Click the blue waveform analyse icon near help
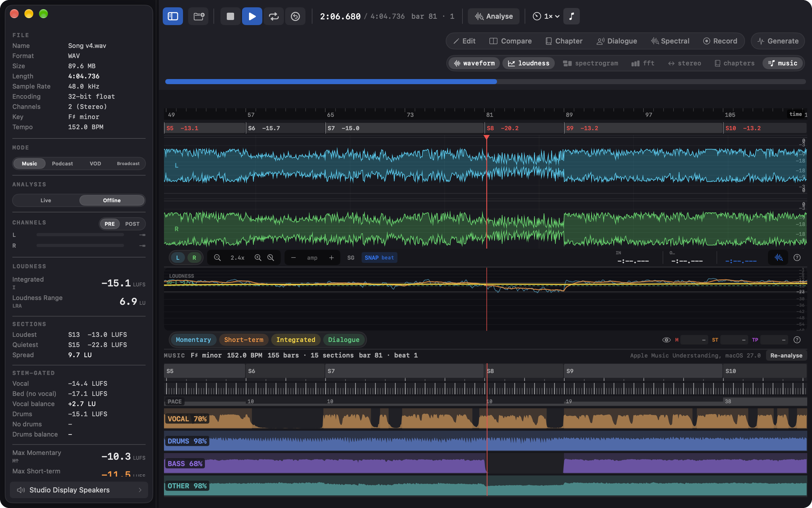 (x=778, y=258)
